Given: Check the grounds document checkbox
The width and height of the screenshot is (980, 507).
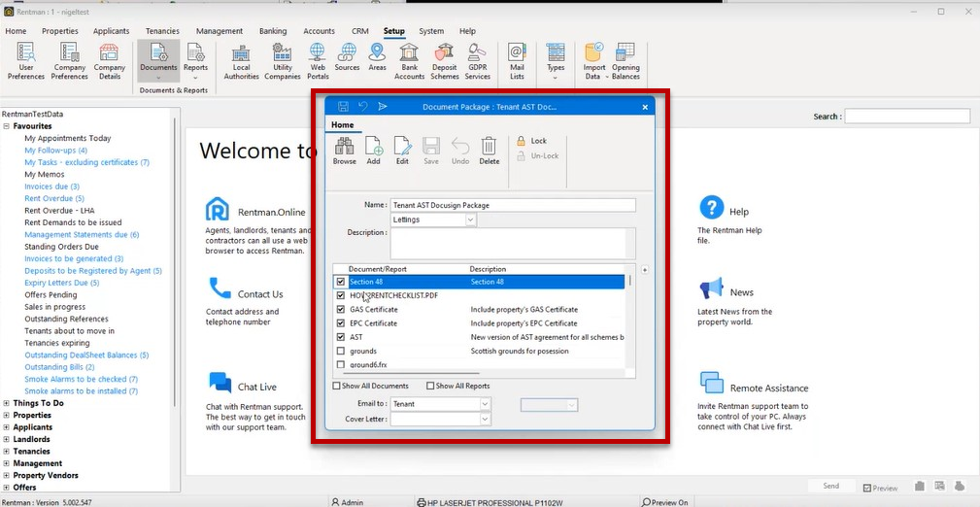Looking at the screenshot, I should (341, 351).
